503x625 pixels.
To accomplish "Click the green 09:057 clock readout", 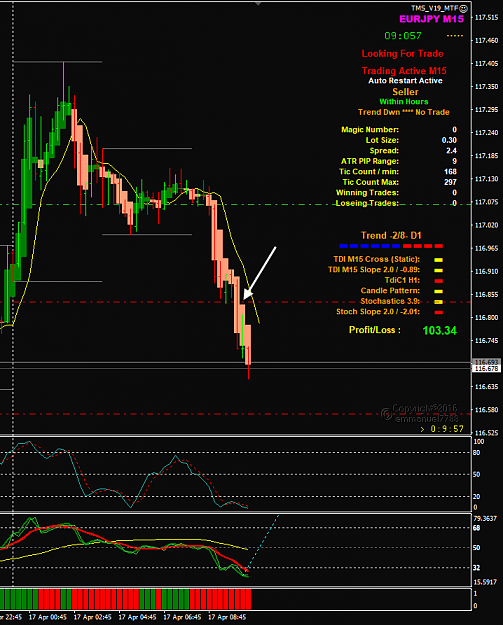I will (x=403, y=36).
